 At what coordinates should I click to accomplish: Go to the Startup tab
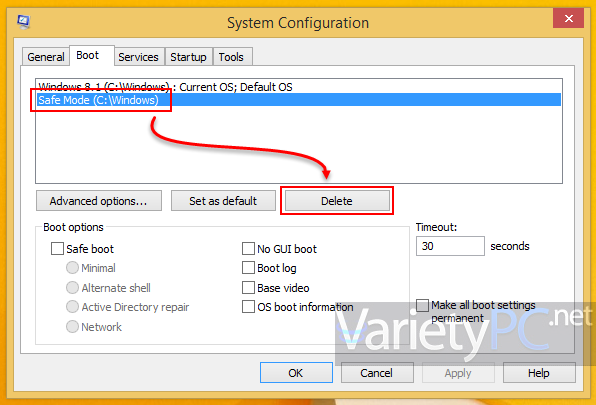pos(188,57)
